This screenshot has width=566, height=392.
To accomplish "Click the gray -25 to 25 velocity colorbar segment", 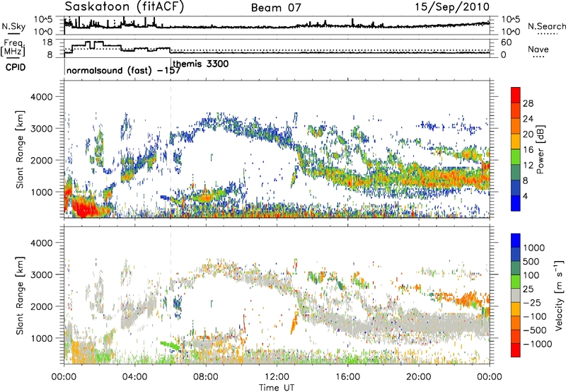I will click(x=516, y=296).
